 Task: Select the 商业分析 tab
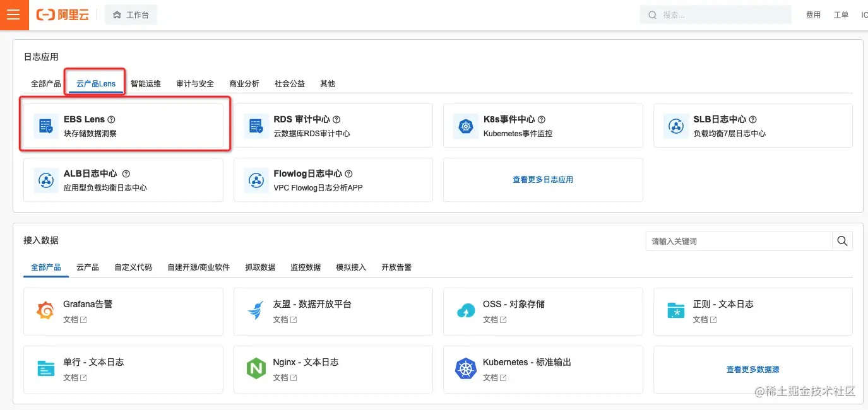pyautogui.click(x=244, y=83)
